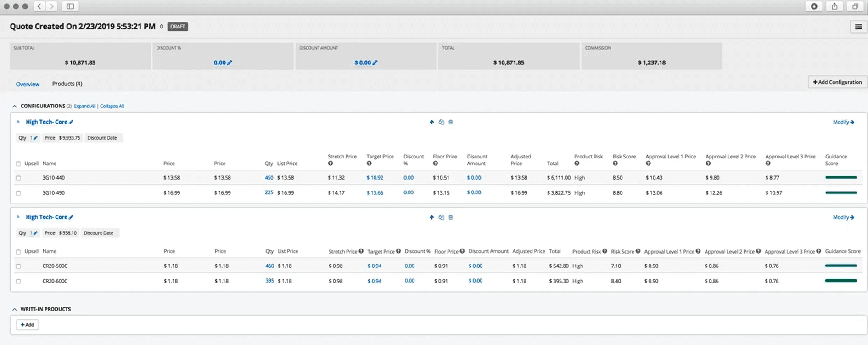This screenshot has width=868, height=345.
Task: Click the copy icon in the first High Tech-Core configuration
Action: [x=441, y=122]
